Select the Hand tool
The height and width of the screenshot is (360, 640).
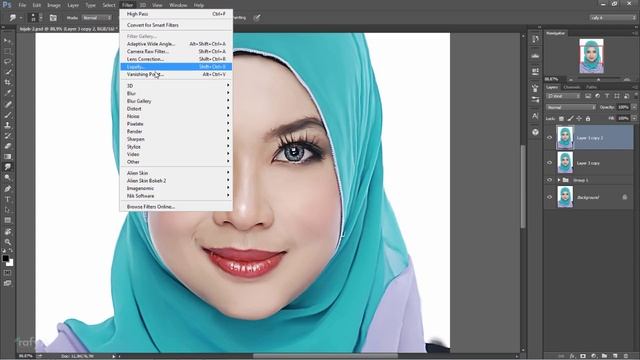[x=7, y=231]
